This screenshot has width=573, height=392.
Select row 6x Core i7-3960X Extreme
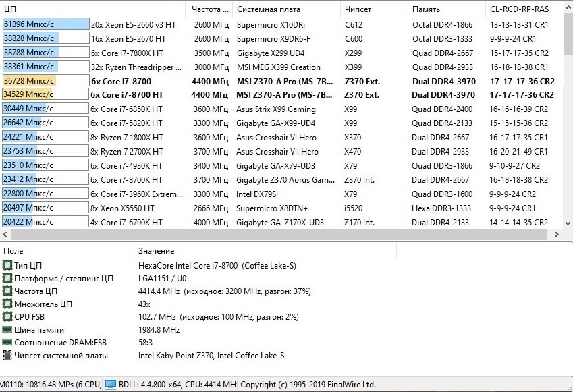pos(281,194)
